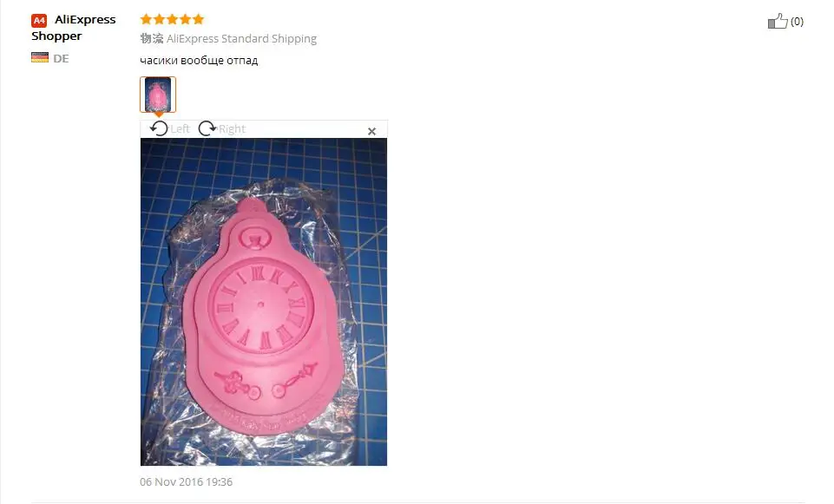Close the enlarged review photo preview

click(371, 131)
